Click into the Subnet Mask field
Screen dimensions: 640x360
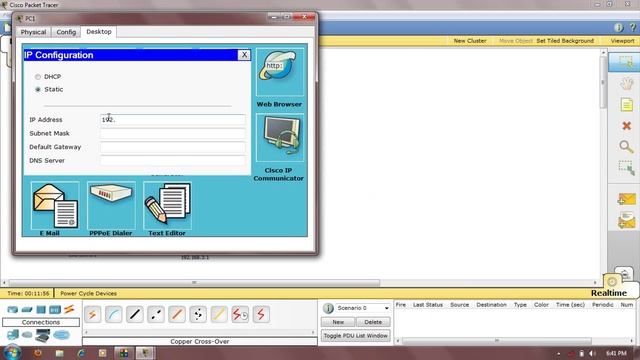(x=173, y=133)
